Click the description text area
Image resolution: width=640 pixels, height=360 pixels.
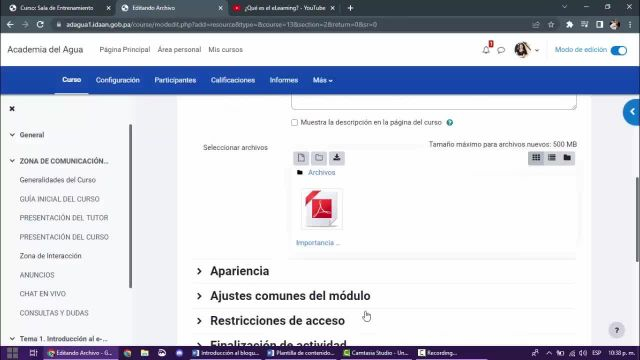click(x=433, y=102)
